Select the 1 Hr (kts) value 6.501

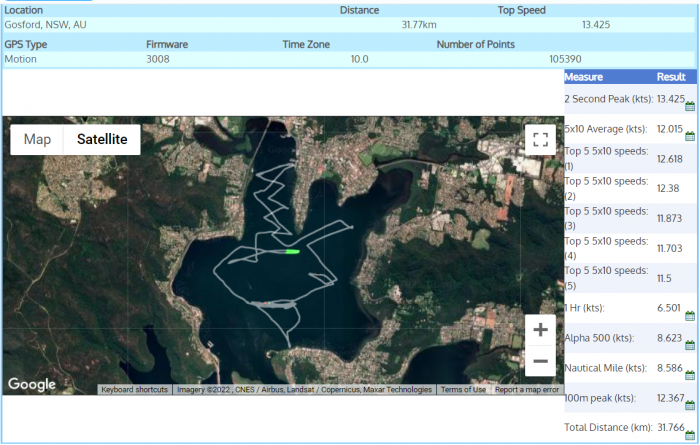(x=669, y=308)
